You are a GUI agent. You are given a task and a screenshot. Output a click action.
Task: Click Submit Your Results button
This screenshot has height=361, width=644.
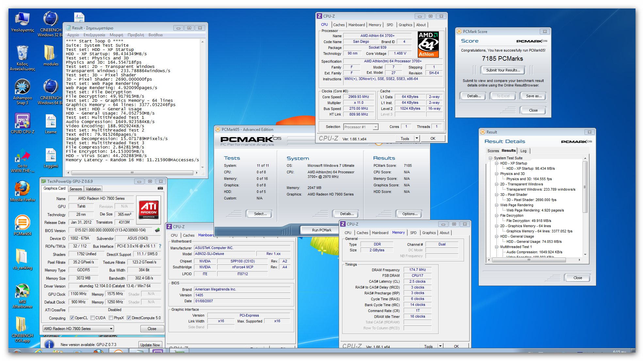click(x=503, y=70)
